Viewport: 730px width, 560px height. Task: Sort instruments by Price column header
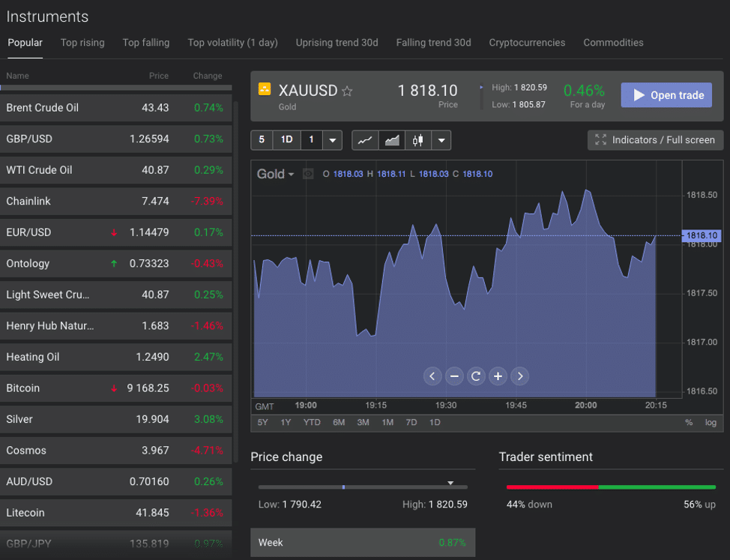click(x=159, y=76)
